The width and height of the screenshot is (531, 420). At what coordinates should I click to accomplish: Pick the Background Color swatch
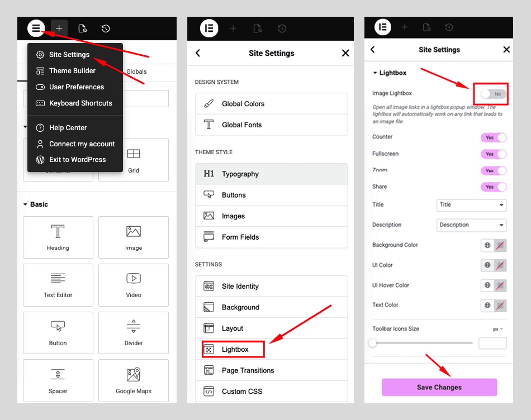coord(500,245)
